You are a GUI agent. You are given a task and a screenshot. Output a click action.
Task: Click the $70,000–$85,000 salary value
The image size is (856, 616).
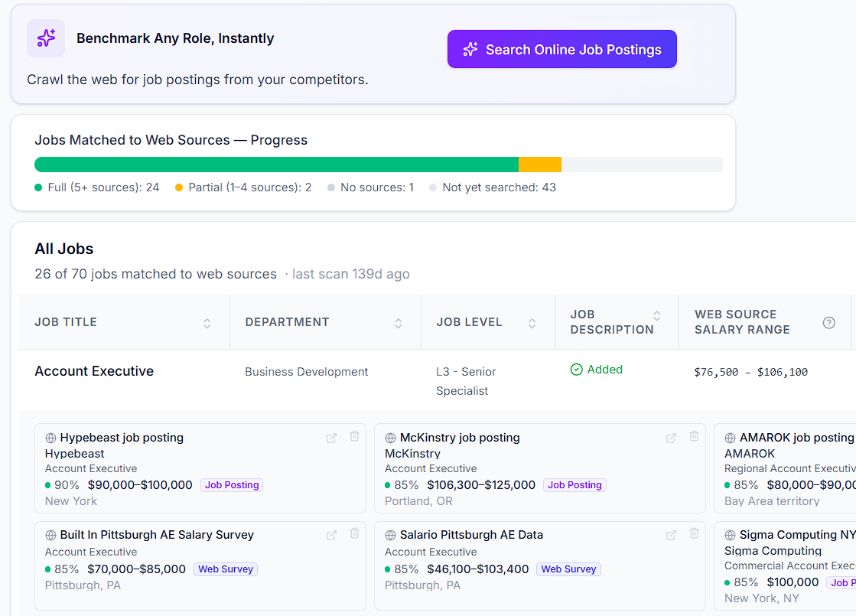coord(136,569)
